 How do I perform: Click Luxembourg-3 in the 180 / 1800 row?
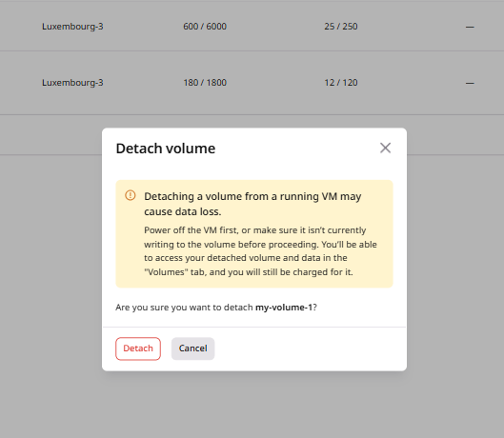point(72,83)
